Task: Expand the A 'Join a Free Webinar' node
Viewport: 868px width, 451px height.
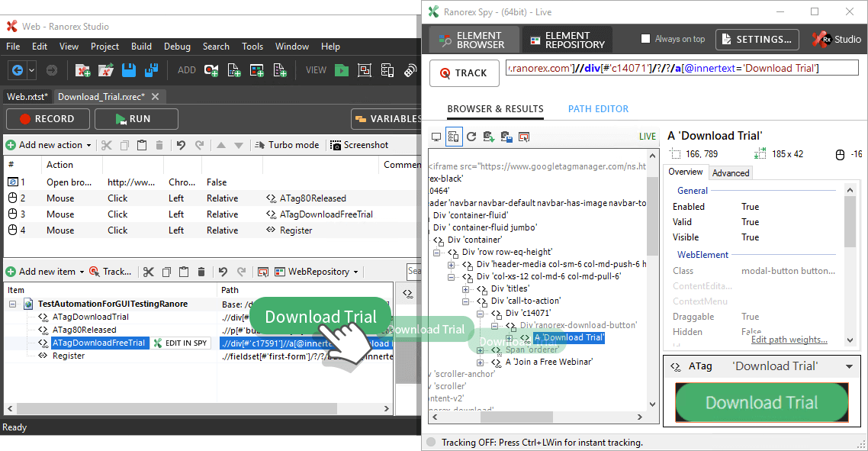Action: (481, 362)
